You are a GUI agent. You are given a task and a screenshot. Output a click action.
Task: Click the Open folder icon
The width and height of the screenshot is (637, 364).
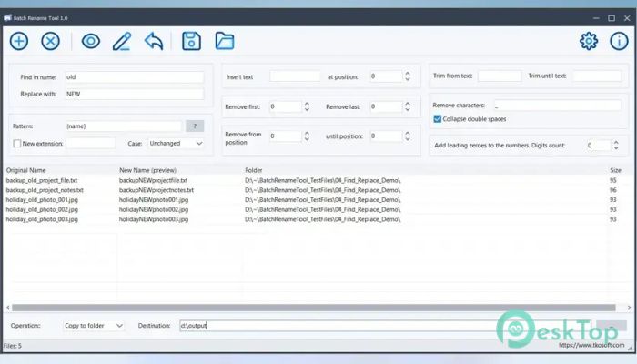coord(225,41)
